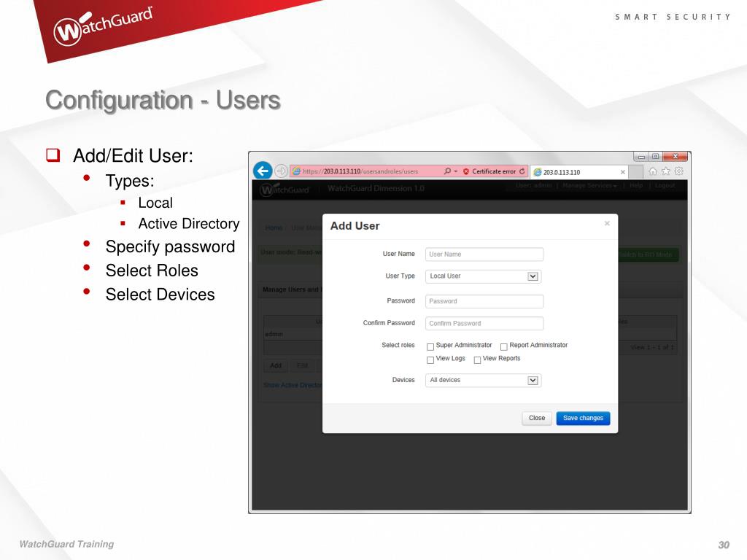Focus the Confirm Password field

tap(484, 323)
